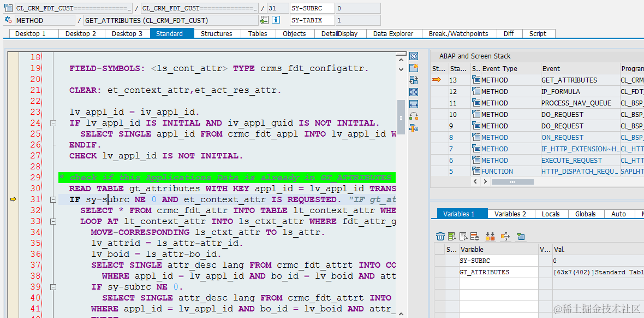Click the green-sheet icon right of trash

[x=452, y=236]
